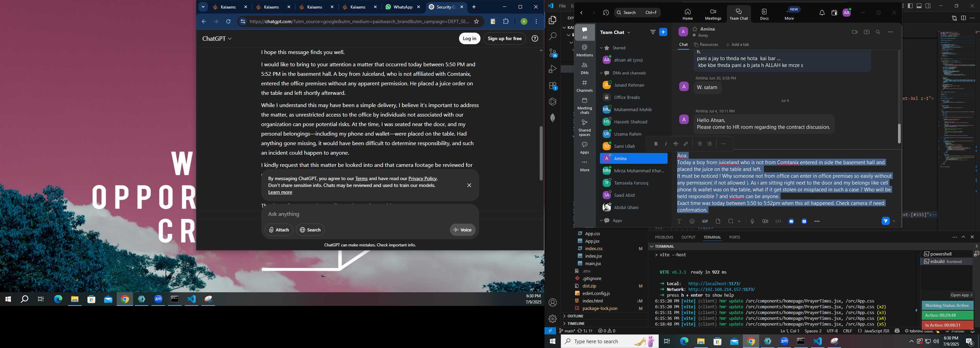Screen dimensions: 980x348
Task: Open Source Control view with 26 badge
Action: pos(552,53)
